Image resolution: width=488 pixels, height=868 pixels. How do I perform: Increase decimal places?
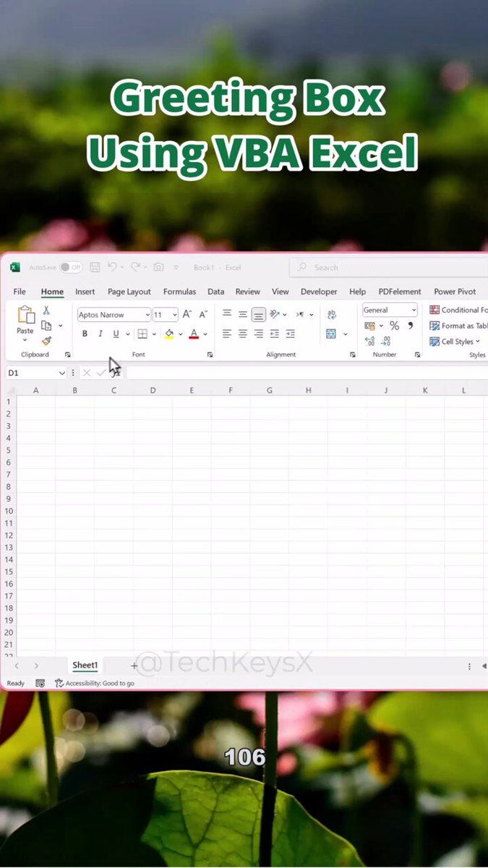370,341
